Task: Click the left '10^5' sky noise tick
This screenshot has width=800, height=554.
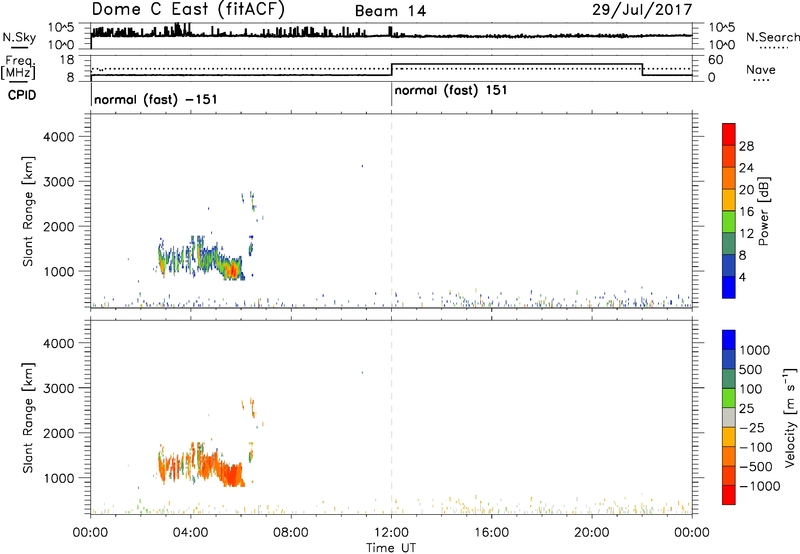Action: pos(61,28)
